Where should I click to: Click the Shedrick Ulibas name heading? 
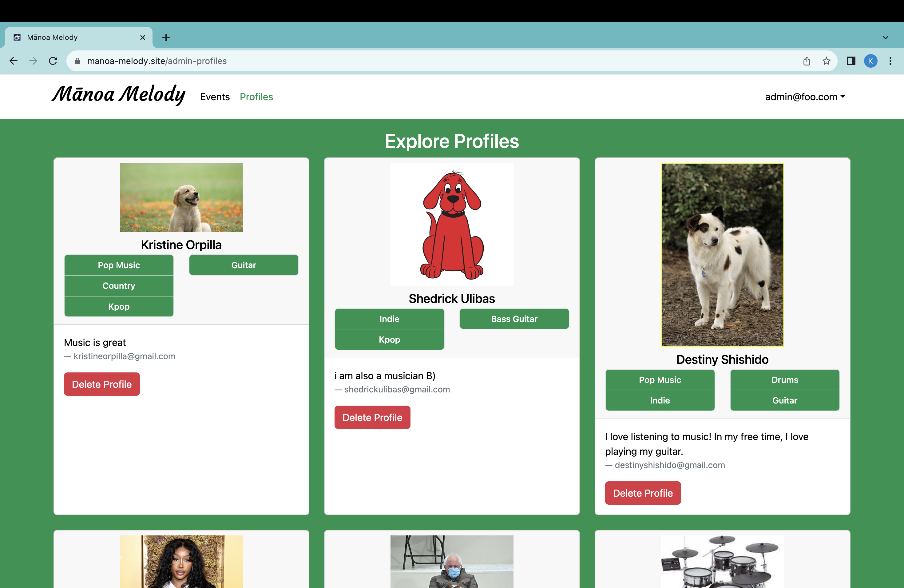(x=452, y=299)
